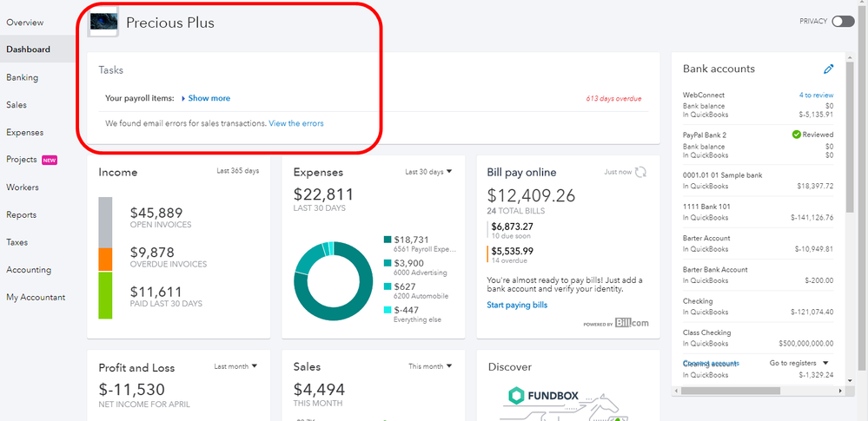Click the $9,878 overdue invoices amount
Screen dimensions: 868x421
click(152, 253)
